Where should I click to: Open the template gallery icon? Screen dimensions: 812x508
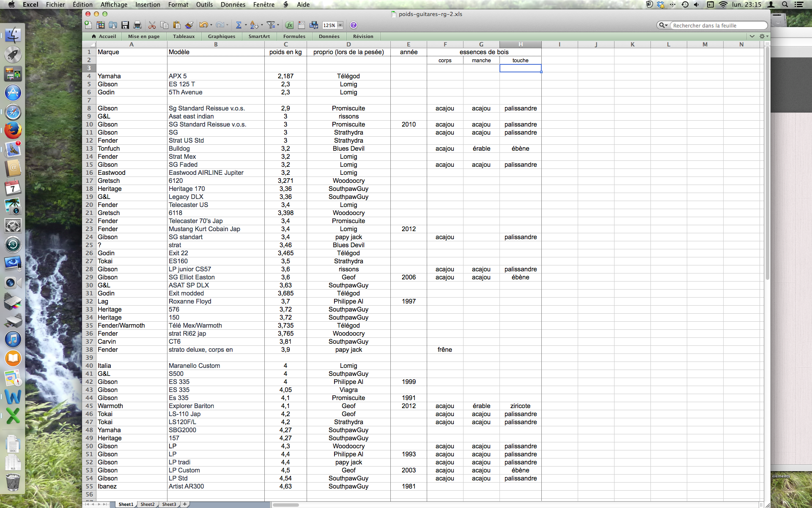101,25
